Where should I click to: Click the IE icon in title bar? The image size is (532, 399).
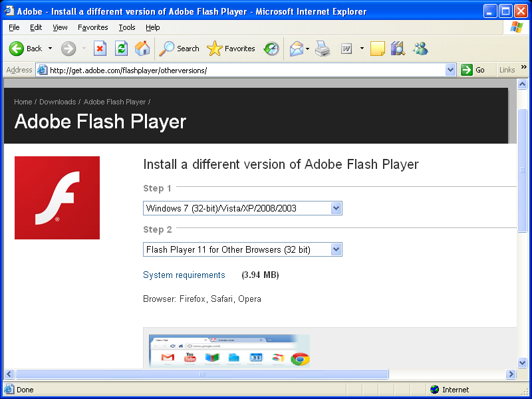pos(9,11)
